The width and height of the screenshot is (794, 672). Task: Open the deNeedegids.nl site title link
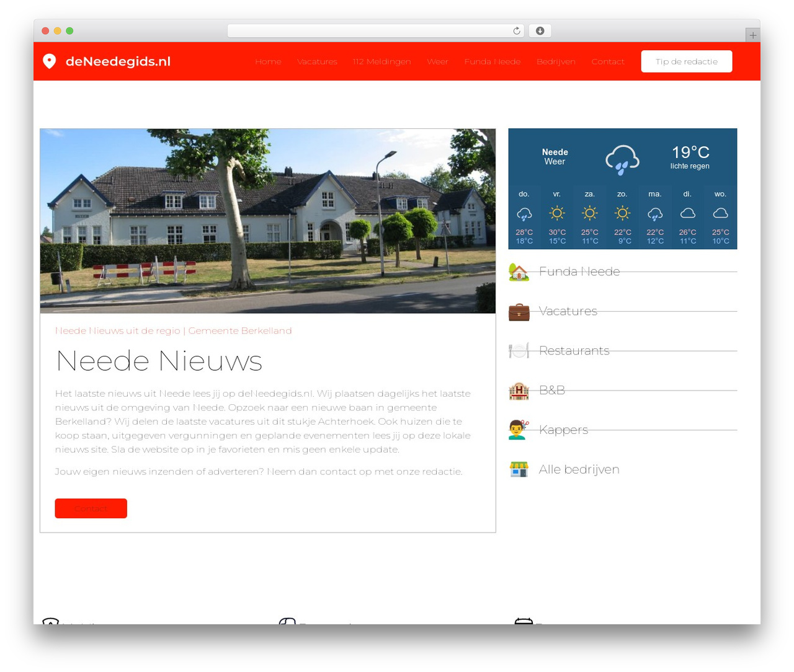118,61
